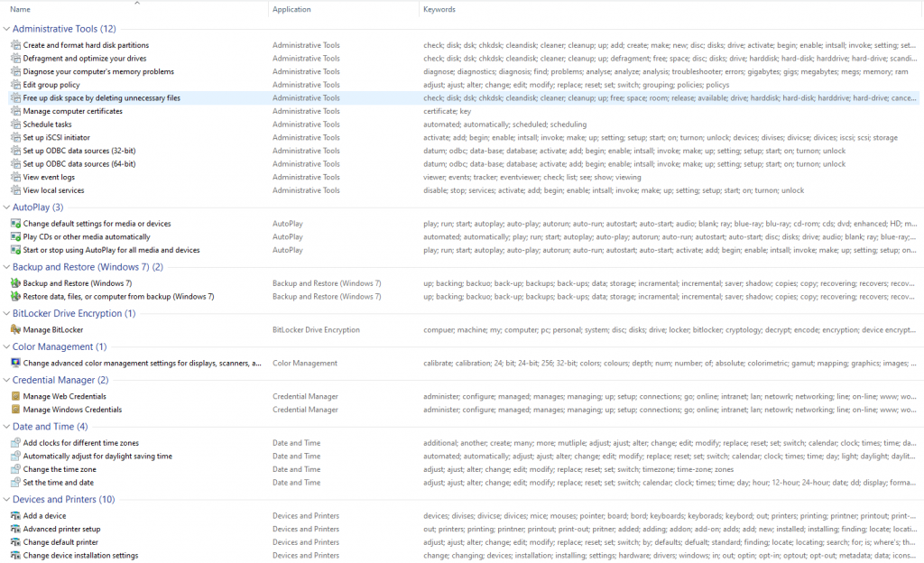
Task: Click icon beside Play CDs or other media automatically
Action: 16,236
